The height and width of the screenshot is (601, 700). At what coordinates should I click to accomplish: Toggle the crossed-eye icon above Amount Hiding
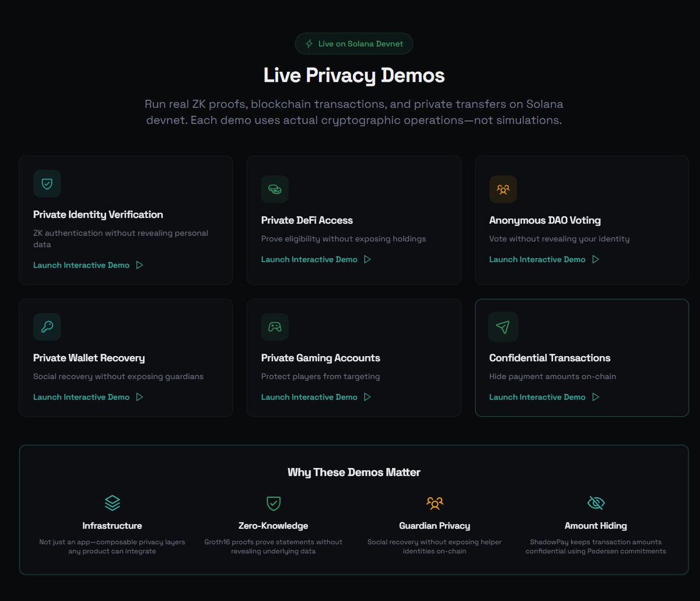point(596,502)
